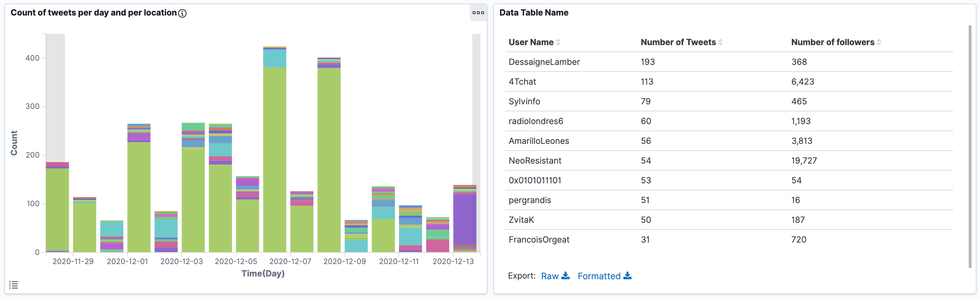Sort table by User Name
980x299 pixels.
(x=558, y=42)
